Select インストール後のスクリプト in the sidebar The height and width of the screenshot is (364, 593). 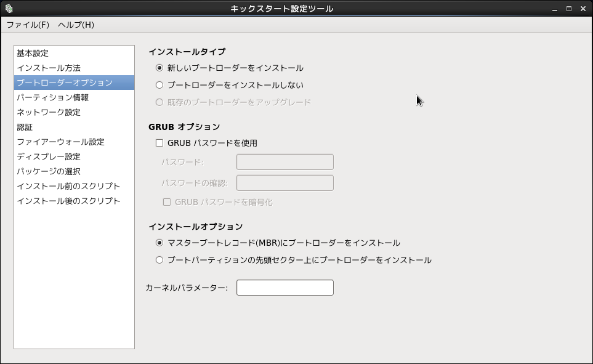[x=68, y=201]
